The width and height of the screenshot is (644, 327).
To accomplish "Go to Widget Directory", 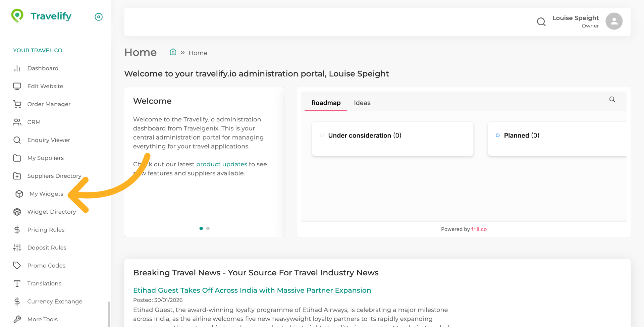I will click(x=52, y=212).
